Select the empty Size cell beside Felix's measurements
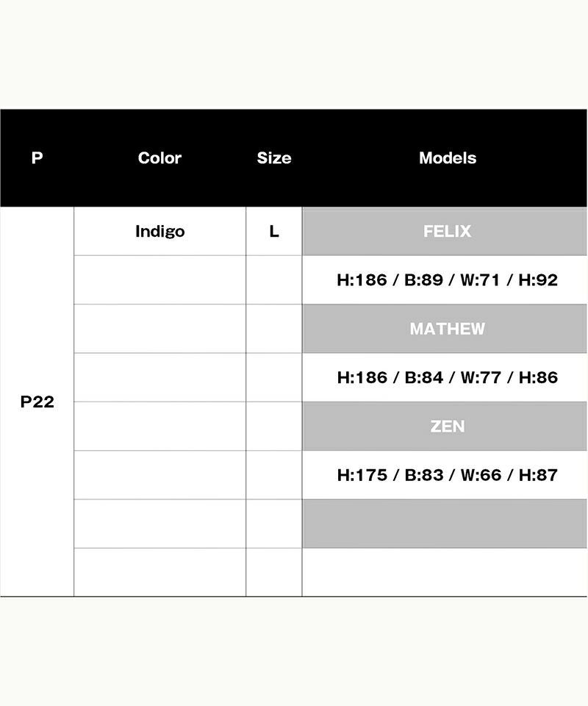 (x=274, y=280)
